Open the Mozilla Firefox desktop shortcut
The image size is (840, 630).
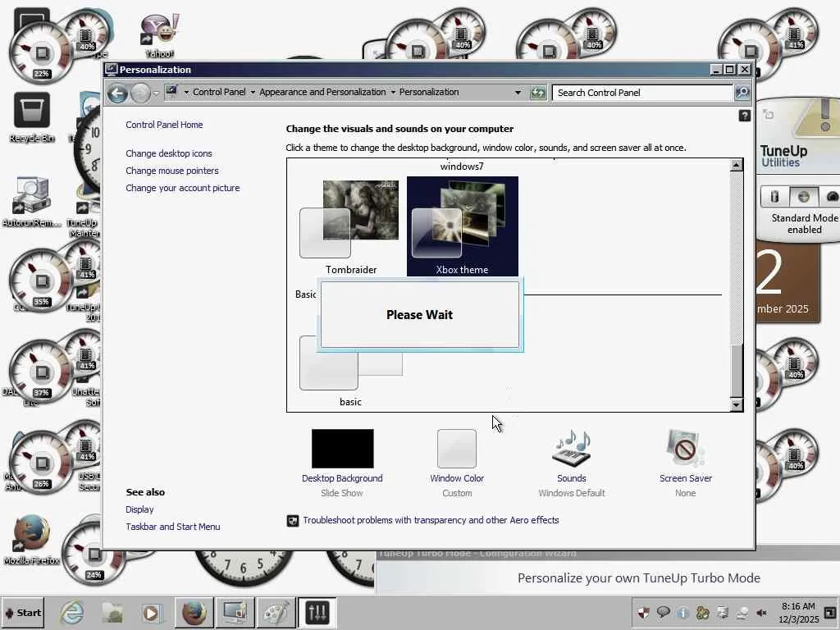(32, 540)
